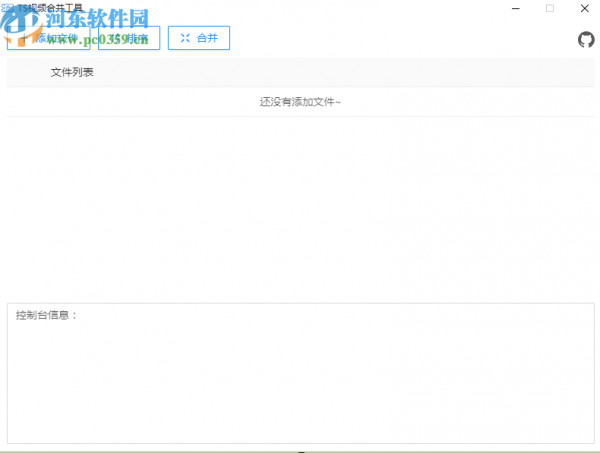Click the 添加文件 (add file) button
Image resolution: width=600 pixels, height=453 pixels.
tap(49, 38)
